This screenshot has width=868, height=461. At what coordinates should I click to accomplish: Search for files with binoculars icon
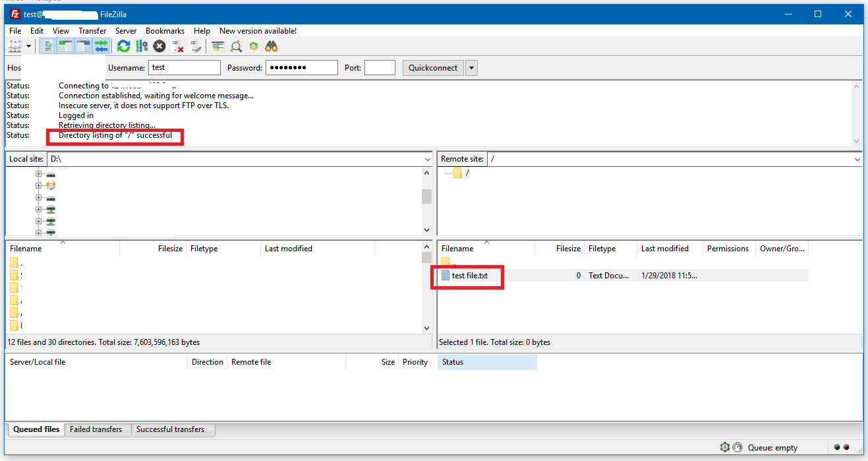tap(272, 46)
